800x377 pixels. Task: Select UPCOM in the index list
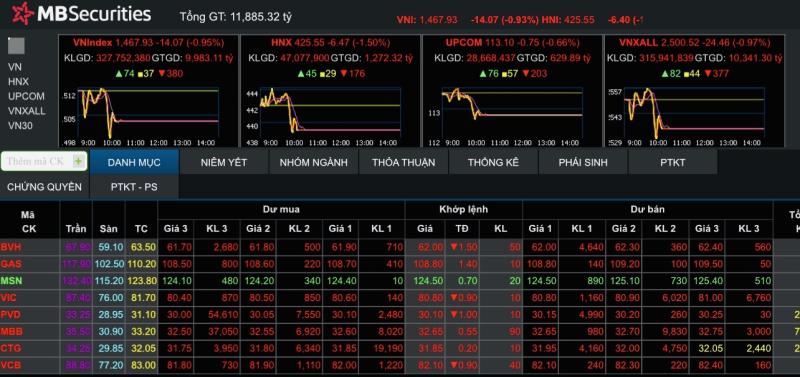click(x=26, y=96)
